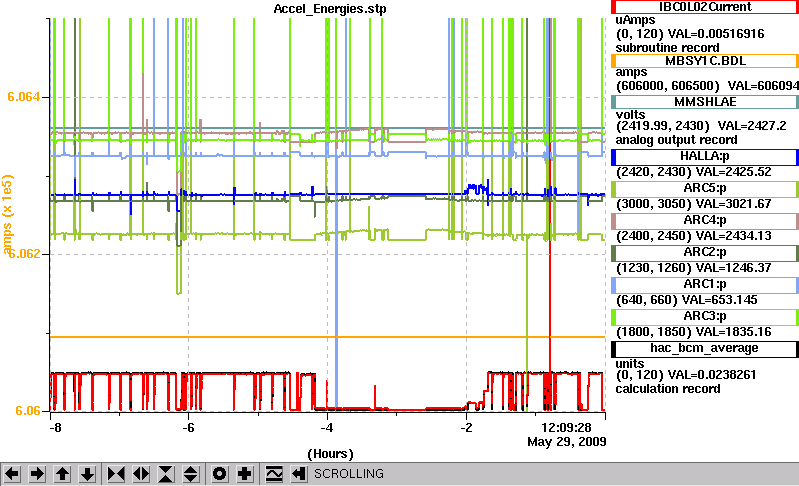Pan the graph left with left arrow
This screenshot has width=799, height=486.
pyautogui.click(x=12, y=474)
